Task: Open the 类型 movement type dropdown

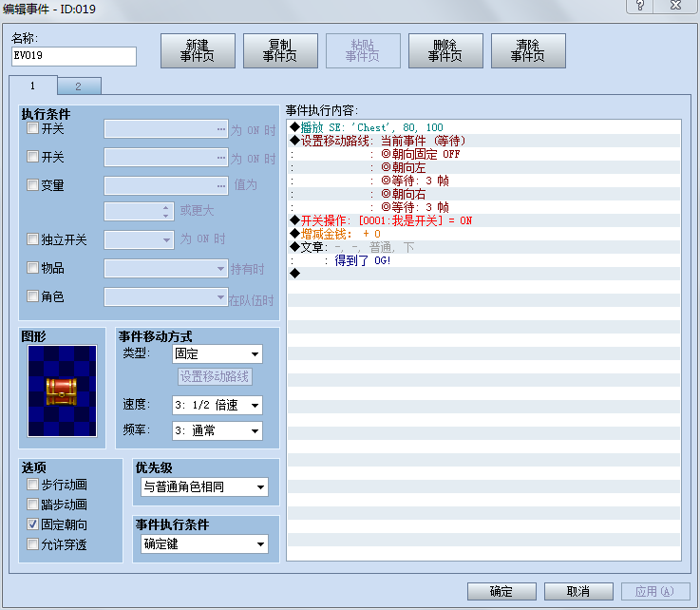Action: pyautogui.click(x=218, y=354)
